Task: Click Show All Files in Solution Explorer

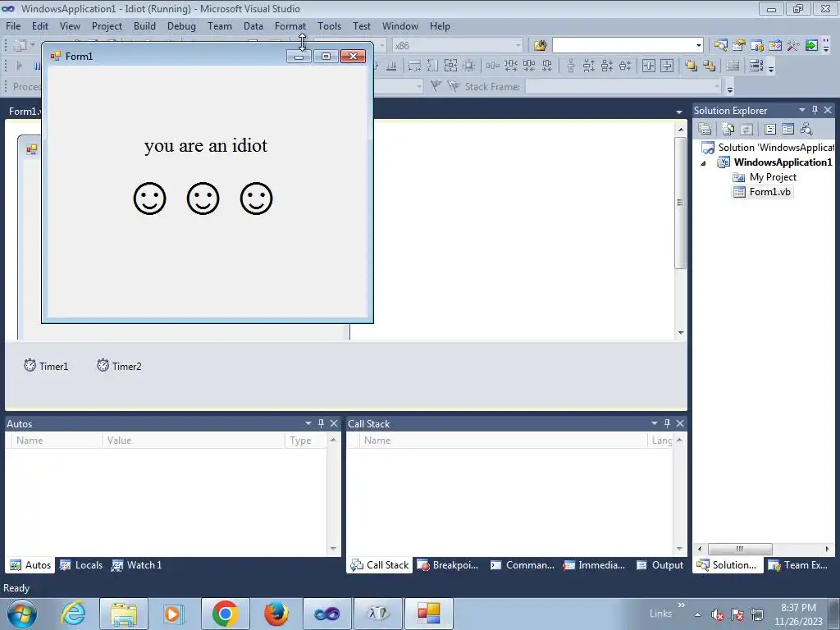Action: [x=728, y=129]
